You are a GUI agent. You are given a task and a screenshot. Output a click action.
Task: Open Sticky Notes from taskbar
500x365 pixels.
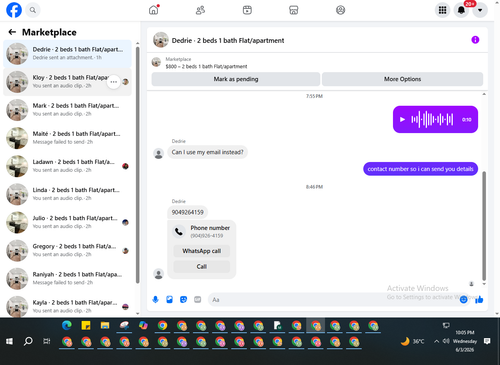[x=86, y=325]
